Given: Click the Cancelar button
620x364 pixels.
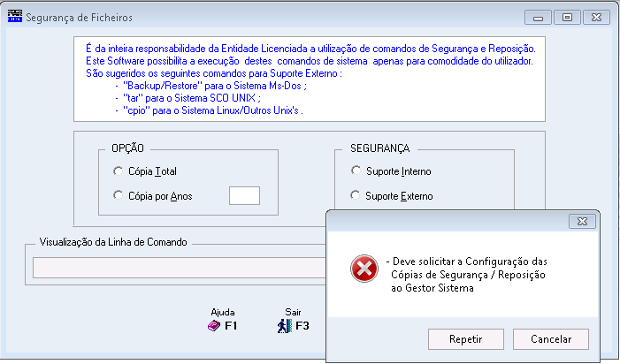Looking at the screenshot, I should [551, 339].
